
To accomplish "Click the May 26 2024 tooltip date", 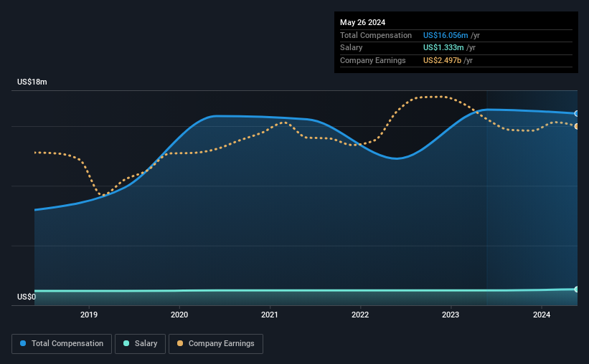I will (x=362, y=22).
